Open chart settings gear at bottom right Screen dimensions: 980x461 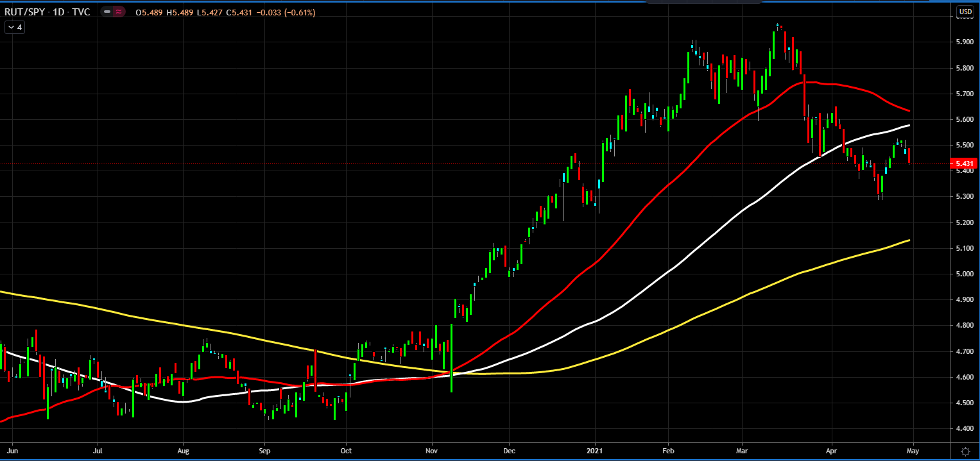point(965,451)
